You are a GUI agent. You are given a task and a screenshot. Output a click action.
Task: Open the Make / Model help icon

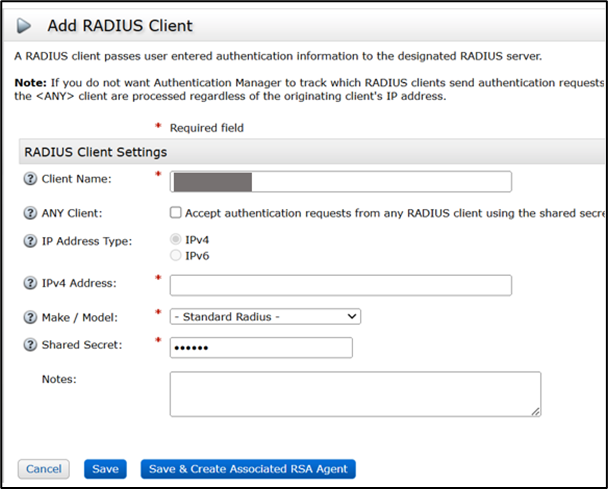tap(29, 317)
